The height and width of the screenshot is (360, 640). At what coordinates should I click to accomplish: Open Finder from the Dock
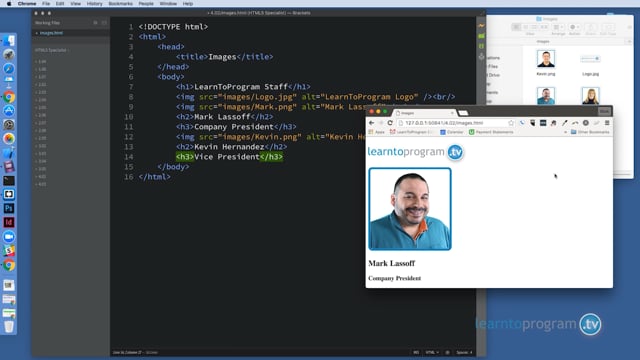click(9, 41)
